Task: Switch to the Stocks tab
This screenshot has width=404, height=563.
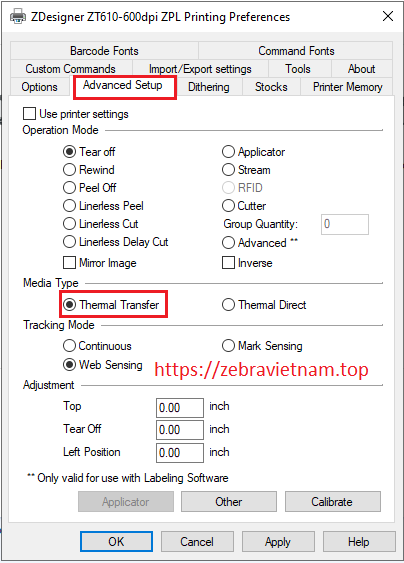Action: (x=271, y=87)
